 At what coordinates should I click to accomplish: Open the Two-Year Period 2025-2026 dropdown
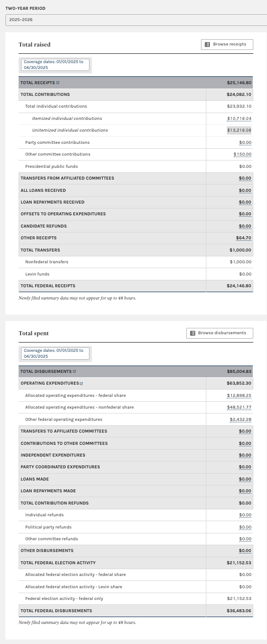[x=136, y=20]
